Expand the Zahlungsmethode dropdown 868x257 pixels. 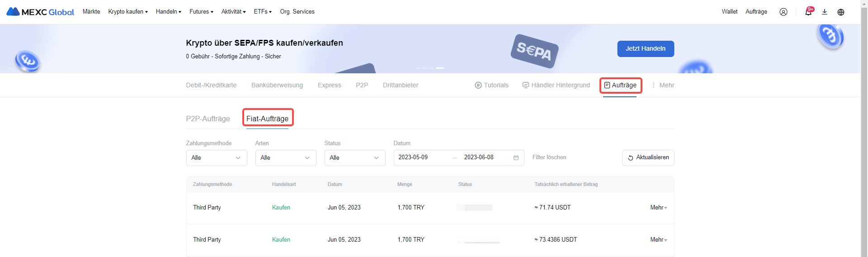point(217,158)
